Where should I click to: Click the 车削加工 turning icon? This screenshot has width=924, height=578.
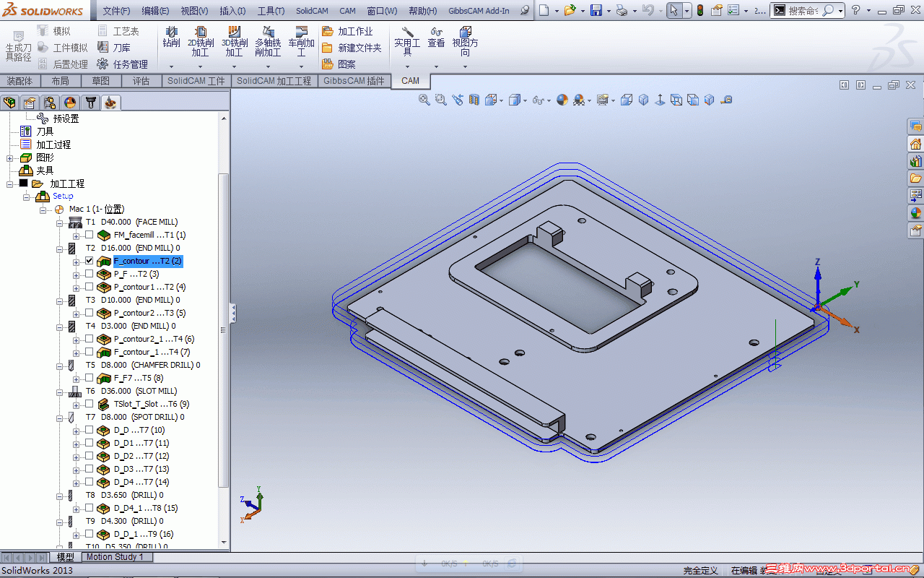pos(301,32)
